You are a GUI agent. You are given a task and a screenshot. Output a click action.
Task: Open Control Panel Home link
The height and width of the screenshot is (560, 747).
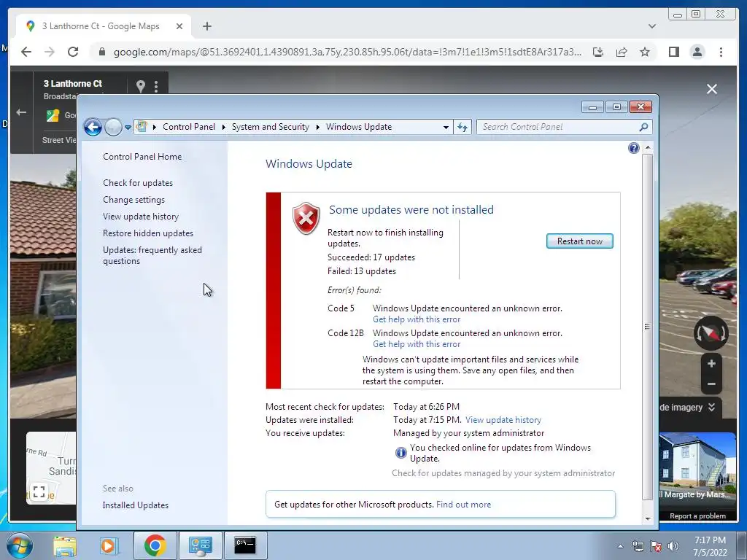pyautogui.click(x=142, y=157)
